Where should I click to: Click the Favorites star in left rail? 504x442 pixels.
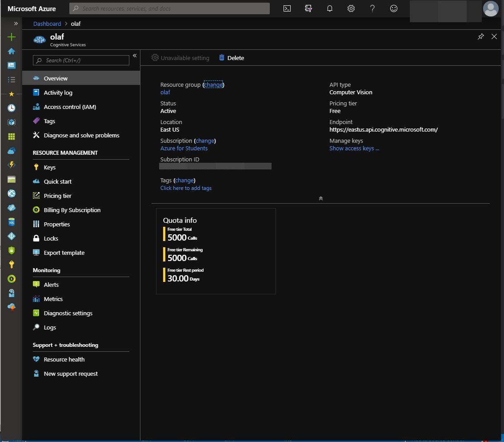pos(12,94)
